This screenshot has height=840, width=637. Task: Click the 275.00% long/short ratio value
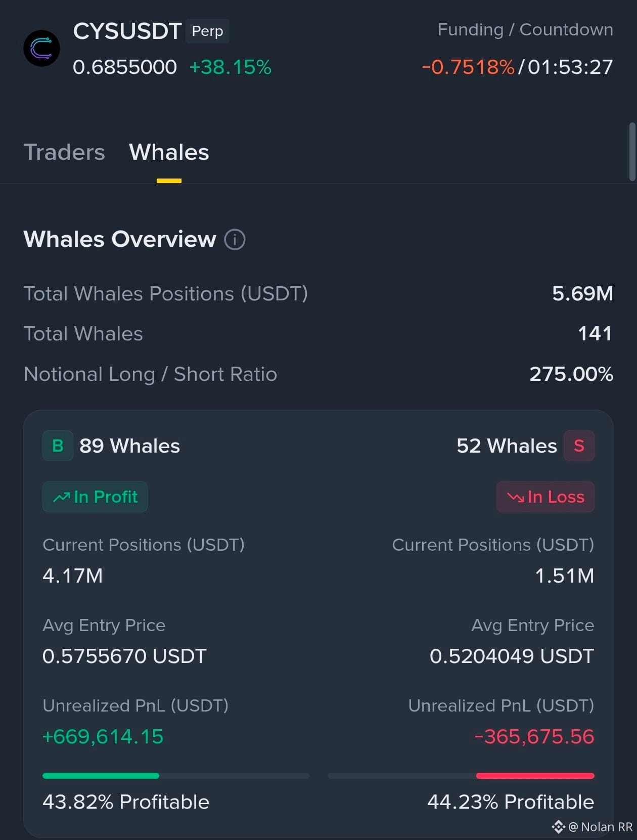pos(571,374)
